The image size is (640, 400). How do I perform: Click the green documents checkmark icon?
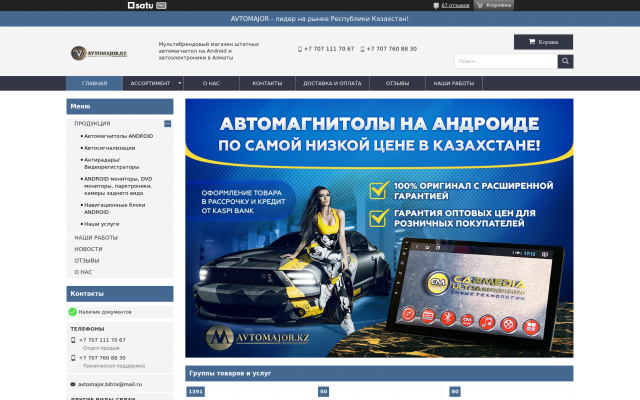(x=73, y=312)
